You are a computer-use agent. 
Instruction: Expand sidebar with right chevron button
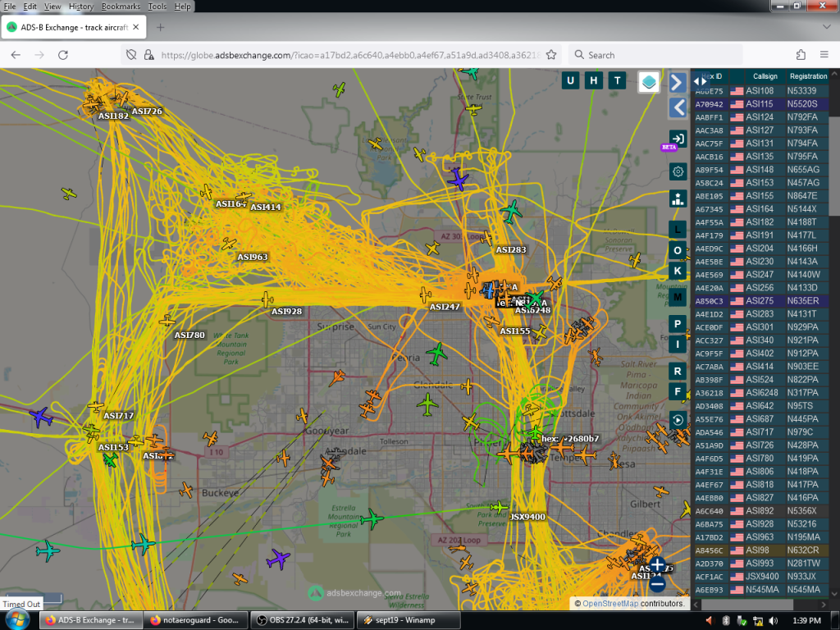pyautogui.click(x=678, y=82)
